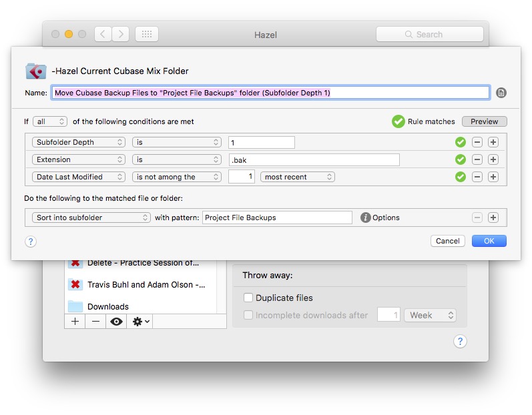Remove the Date Last Modified condition with minus
532x415 pixels.
(477, 177)
